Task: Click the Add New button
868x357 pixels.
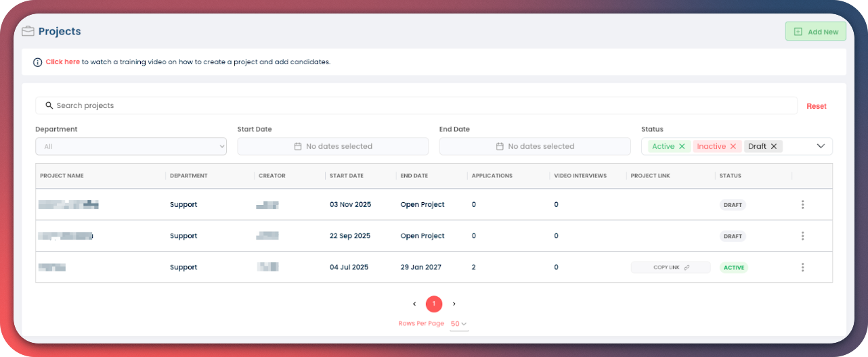Action: (815, 32)
